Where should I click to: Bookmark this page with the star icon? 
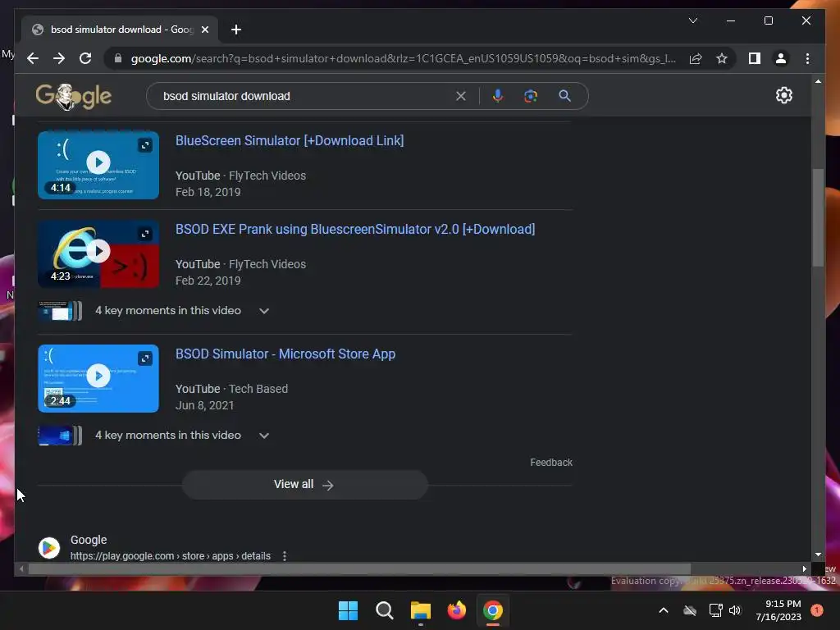click(722, 58)
